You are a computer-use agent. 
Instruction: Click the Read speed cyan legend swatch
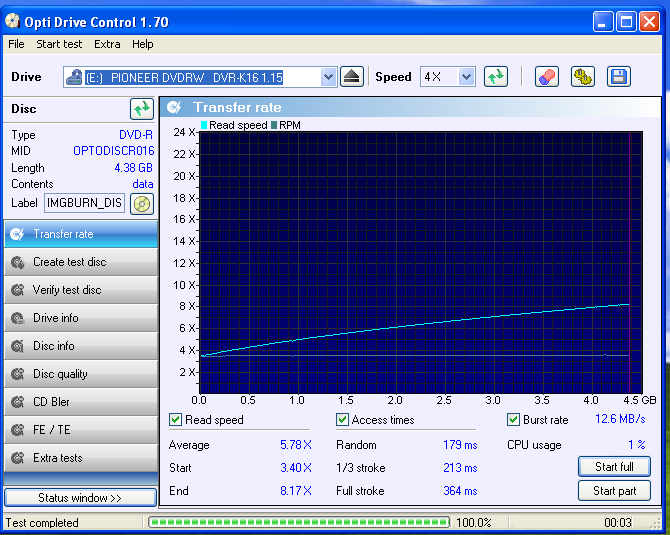(204, 125)
